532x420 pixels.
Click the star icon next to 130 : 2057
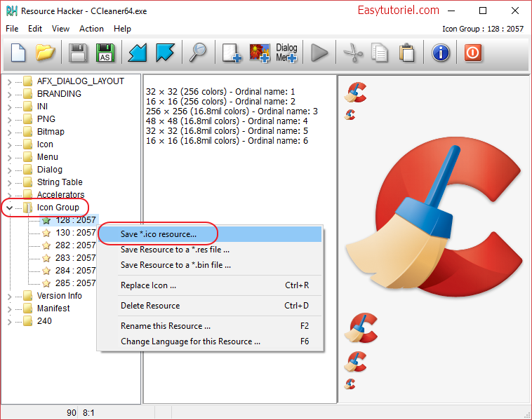(x=46, y=233)
